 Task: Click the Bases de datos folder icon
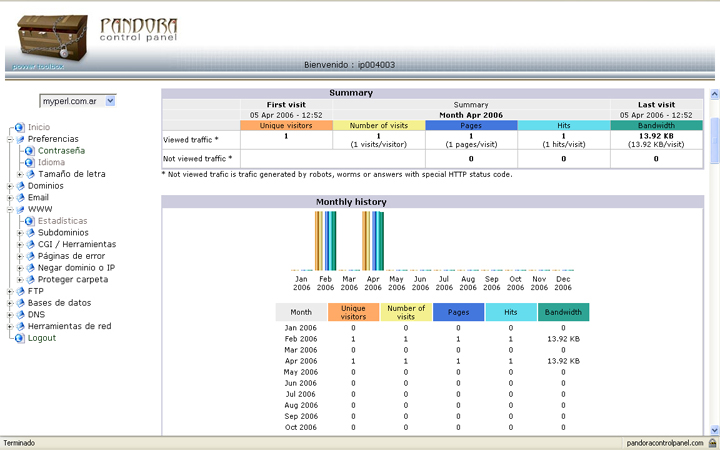(x=19, y=303)
